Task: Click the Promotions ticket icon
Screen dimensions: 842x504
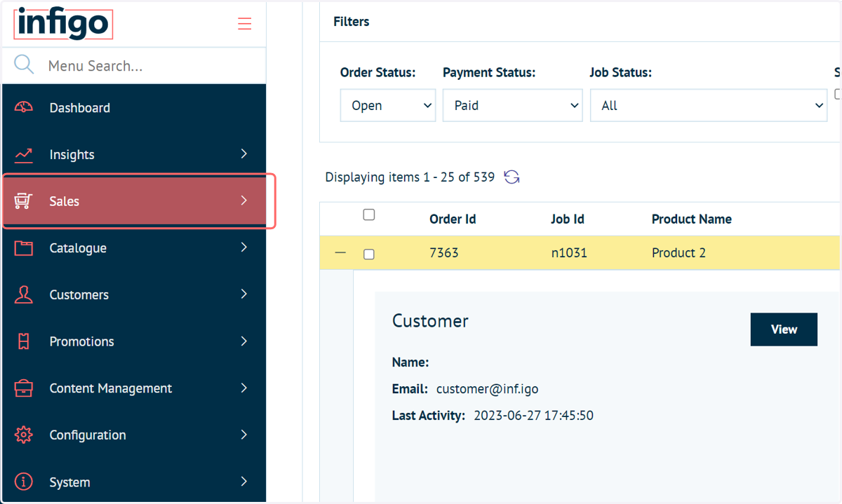Action: coord(24,341)
